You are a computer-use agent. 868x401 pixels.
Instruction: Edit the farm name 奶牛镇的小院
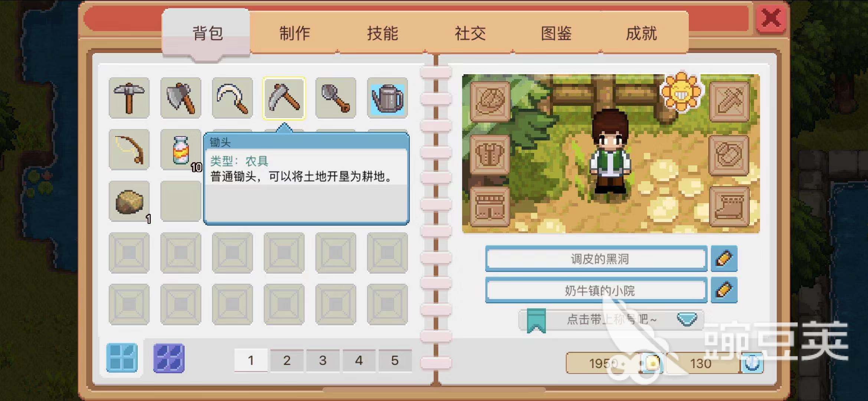(724, 290)
